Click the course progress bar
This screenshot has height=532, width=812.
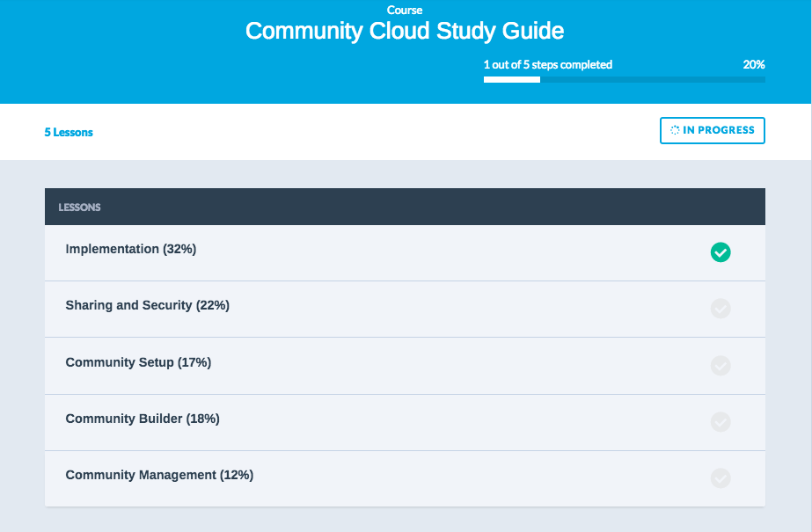624,80
